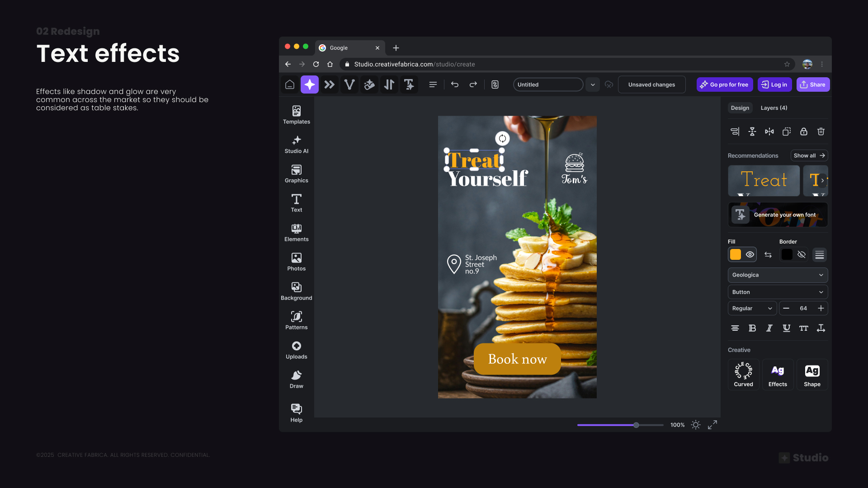868x488 pixels.
Task: Switch to the Layers (4) tab
Action: point(773,108)
